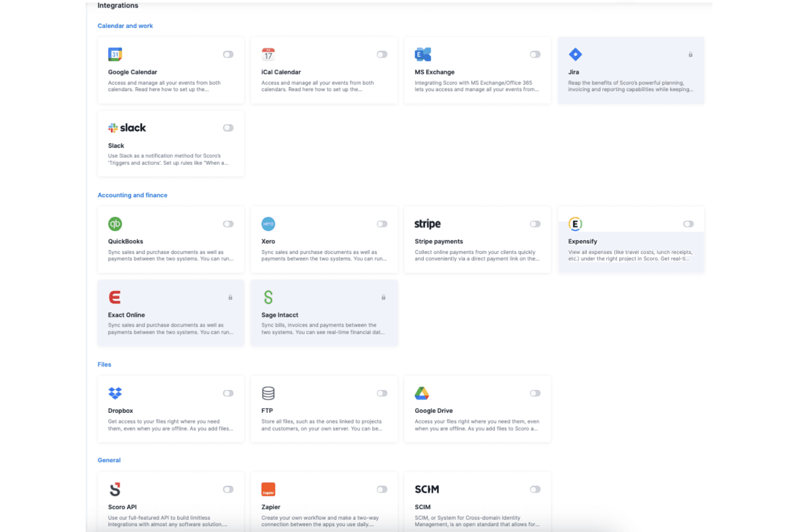Enable the Scoro API toggle
Screen dimensions: 798x532
(228, 489)
